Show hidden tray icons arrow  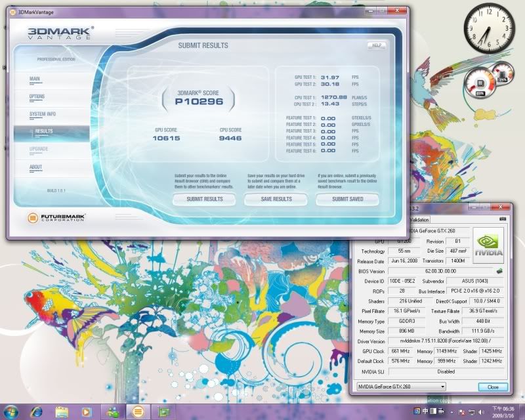pyautogui.click(x=451, y=412)
